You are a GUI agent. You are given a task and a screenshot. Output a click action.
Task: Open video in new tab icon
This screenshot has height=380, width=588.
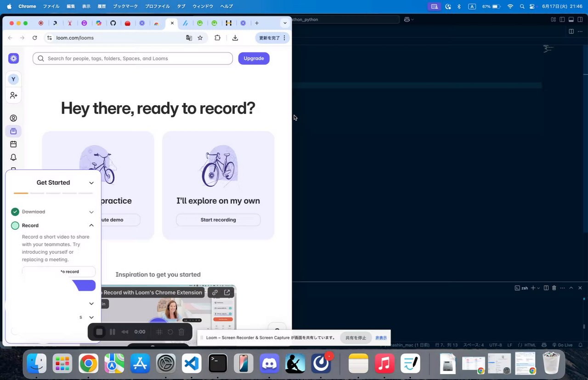227,292
